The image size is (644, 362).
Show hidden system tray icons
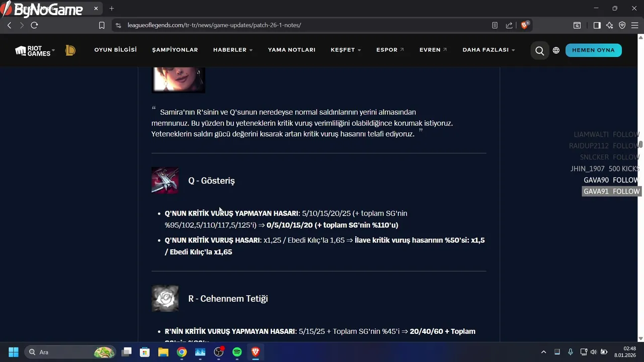coord(543,352)
